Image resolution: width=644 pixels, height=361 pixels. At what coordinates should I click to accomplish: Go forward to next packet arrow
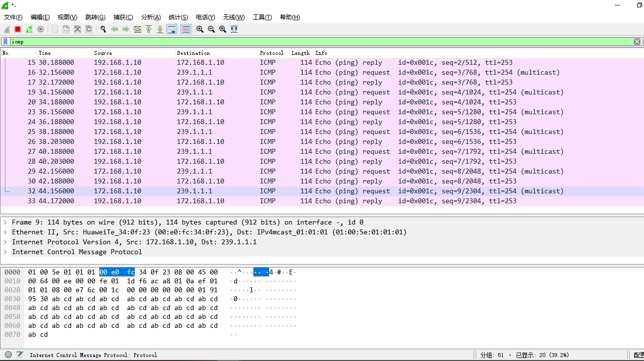coord(126,29)
